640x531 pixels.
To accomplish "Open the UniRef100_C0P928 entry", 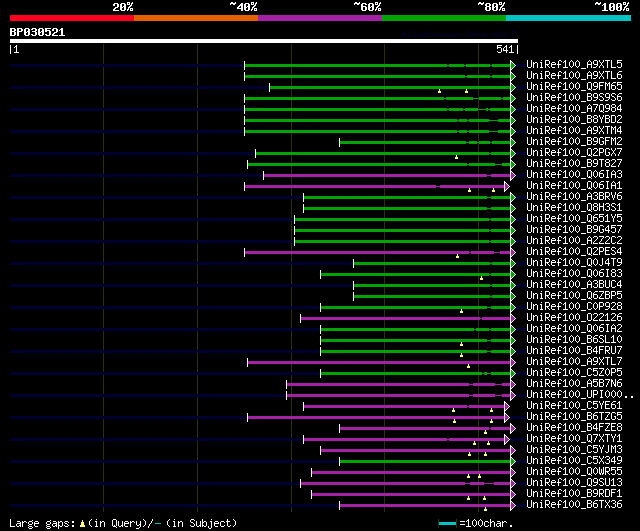I will pyautogui.click(x=574, y=307).
